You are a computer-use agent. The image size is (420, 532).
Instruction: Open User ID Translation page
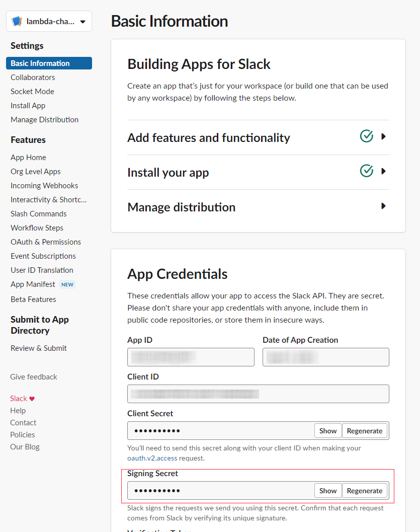[x=42, y=270]
